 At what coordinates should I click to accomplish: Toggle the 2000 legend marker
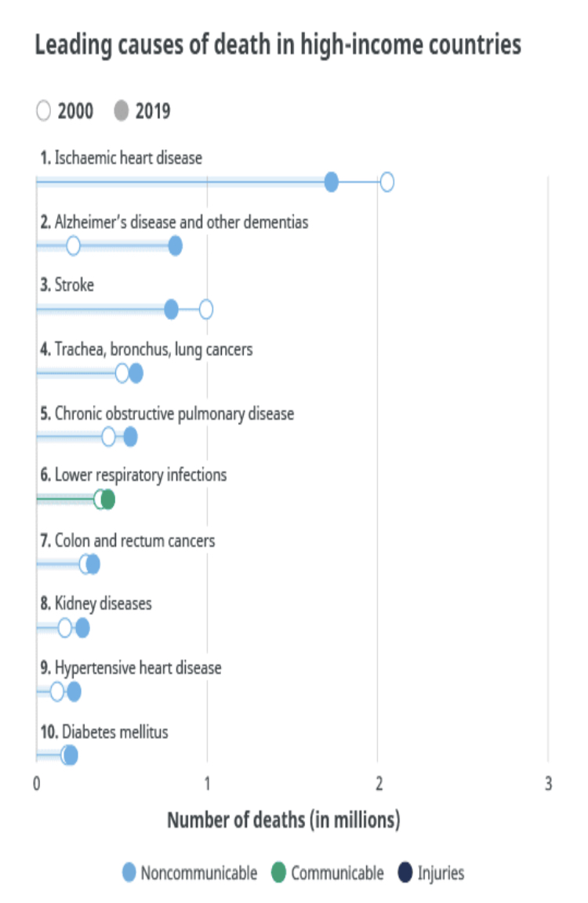click(44, 110)
